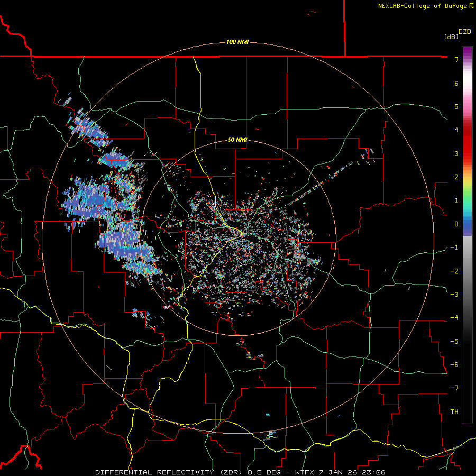Click the 2 value on the color scale
Viewport: 476px width, 476px height.
tap(456, 177)
